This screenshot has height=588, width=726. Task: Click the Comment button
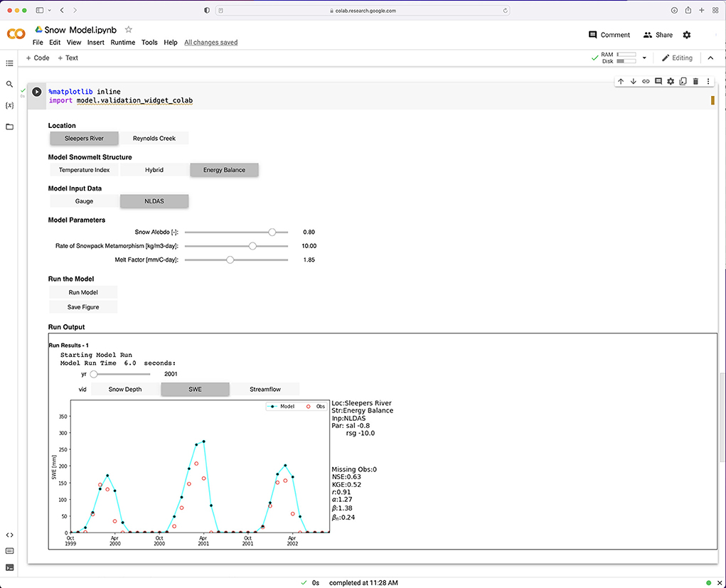[x=609, y=35]
